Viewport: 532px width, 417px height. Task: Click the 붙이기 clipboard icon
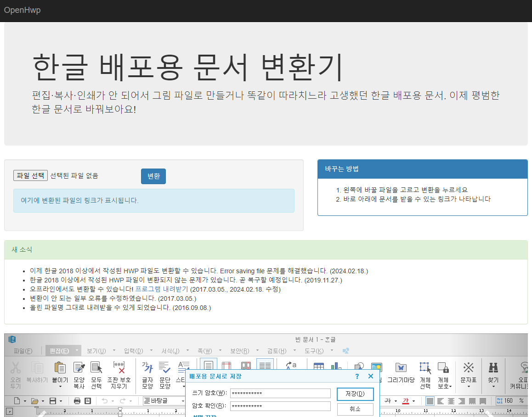[x=60, y=367]
